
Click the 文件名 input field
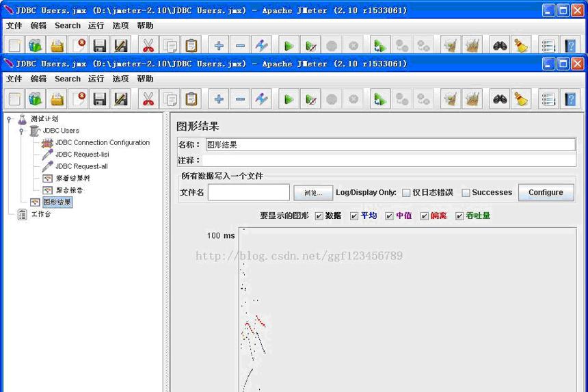tap(249, 192)
